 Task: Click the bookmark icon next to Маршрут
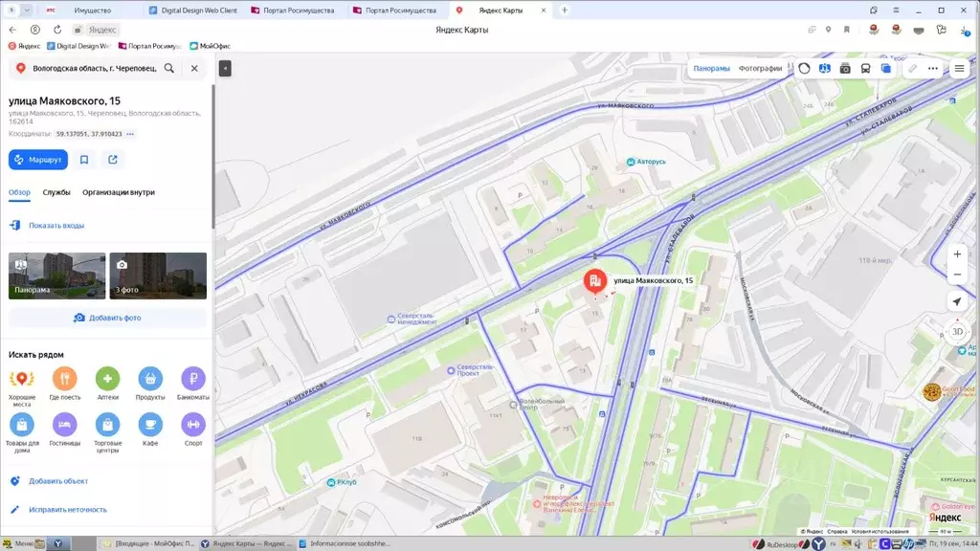[84, 160]
